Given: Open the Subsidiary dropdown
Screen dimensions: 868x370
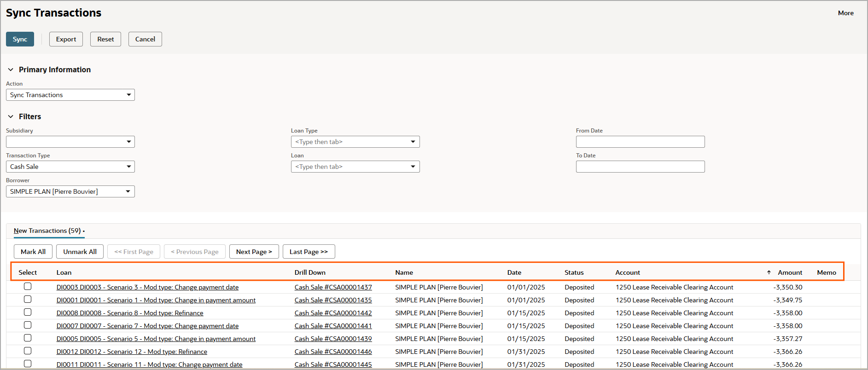Looking at the screenshot, I should point(128,142).
